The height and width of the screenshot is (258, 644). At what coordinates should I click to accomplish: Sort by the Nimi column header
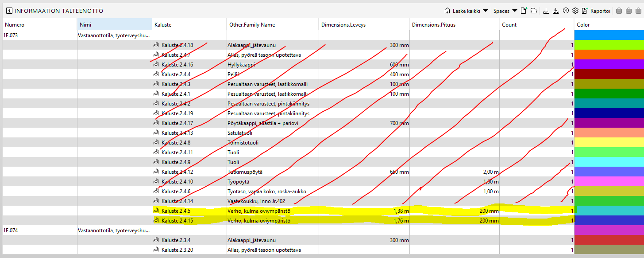tap(114, 25)
